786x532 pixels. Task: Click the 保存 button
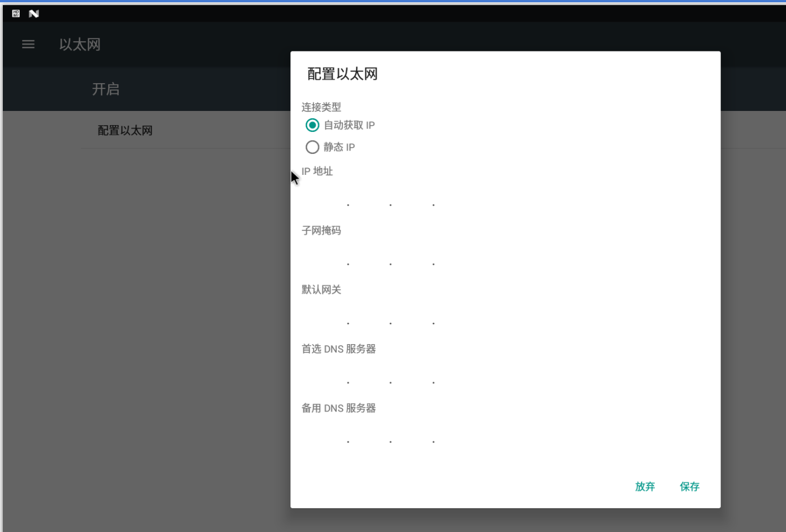(690, 487)
